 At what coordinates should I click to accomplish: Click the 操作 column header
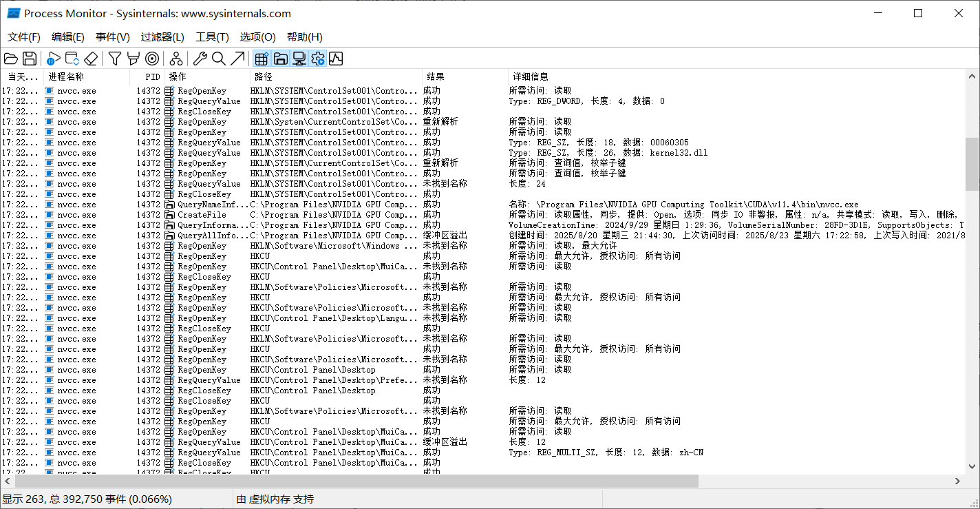pyautogui.click(x=207, y=76)
